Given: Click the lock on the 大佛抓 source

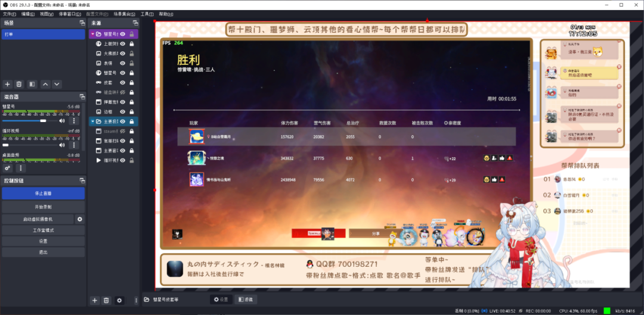Looking at the screenshot, I should pos(132,54).
